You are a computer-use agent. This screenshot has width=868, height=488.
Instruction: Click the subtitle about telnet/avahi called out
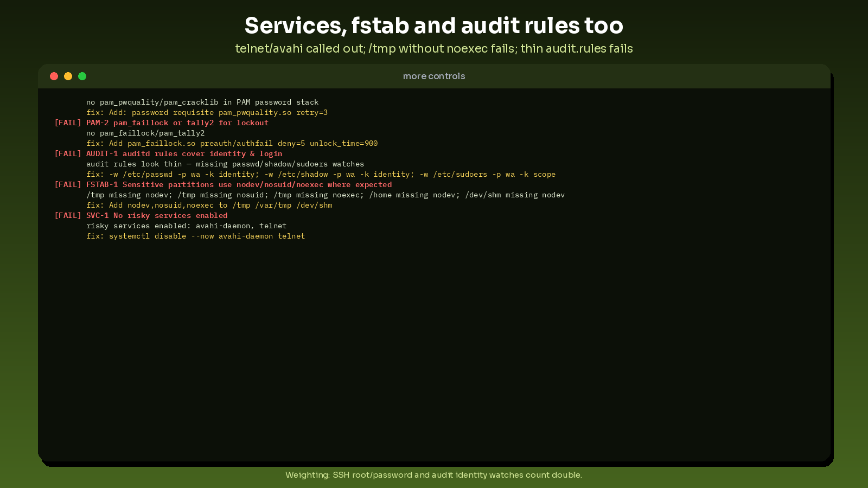(434, 48)
